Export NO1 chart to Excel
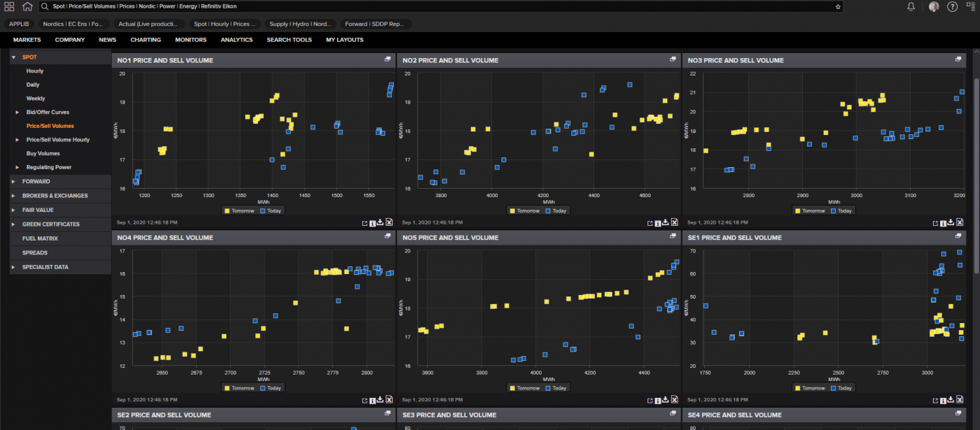980x430 pixels. click(x=389, y=222)
